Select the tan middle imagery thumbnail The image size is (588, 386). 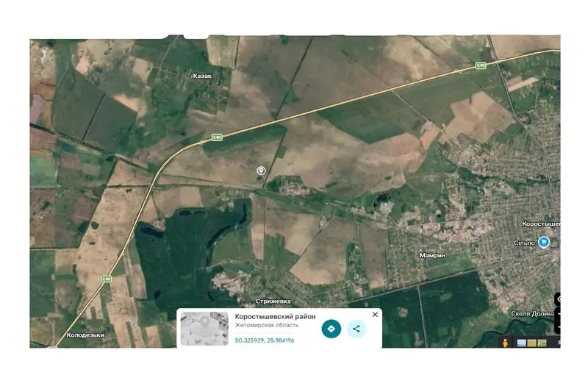[531, 343]
